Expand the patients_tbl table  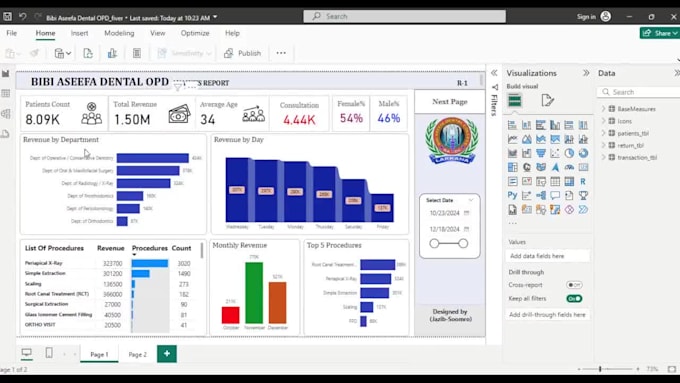pyautogui.click(x=603, y=133)
